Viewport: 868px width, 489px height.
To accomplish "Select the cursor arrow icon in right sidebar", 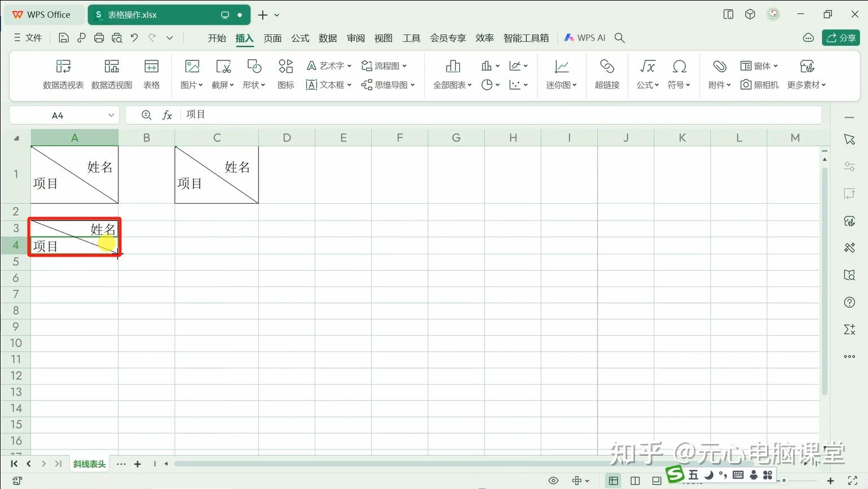I will (849, 139).
